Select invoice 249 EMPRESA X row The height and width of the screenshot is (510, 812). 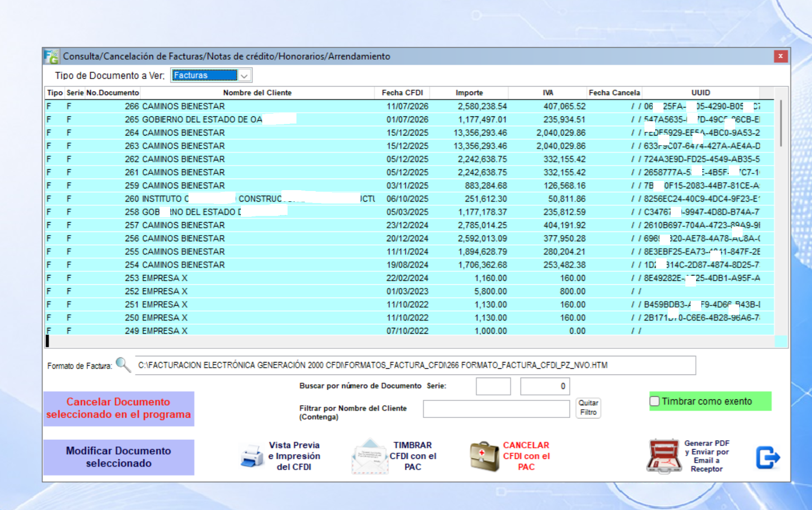tap(409, 330)
